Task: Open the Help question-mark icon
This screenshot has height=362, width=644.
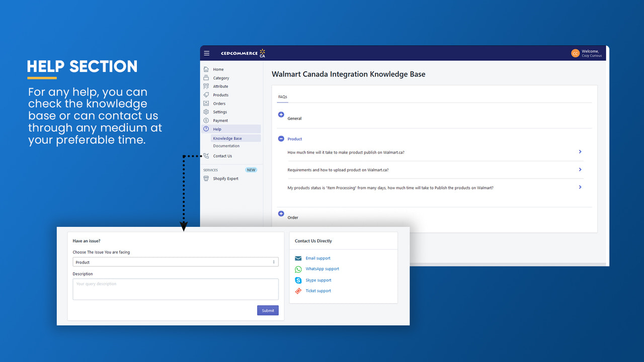Action: click(207, 129)
